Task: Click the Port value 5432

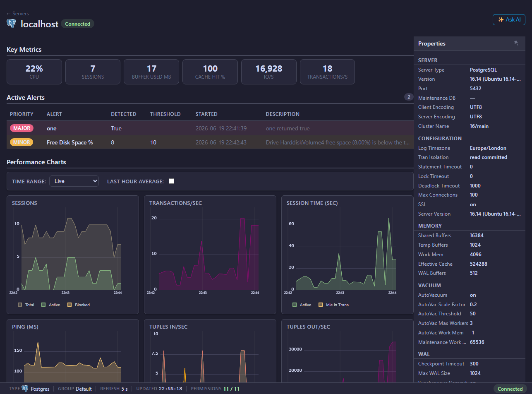Action: pos(476,89)
